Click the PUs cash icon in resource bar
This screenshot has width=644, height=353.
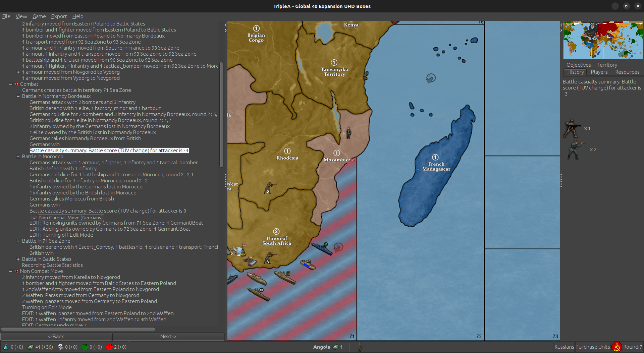31,347
